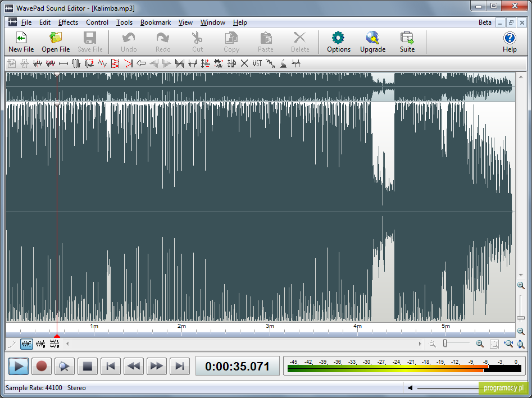Go to end with skip-forward button

[179, 366]
